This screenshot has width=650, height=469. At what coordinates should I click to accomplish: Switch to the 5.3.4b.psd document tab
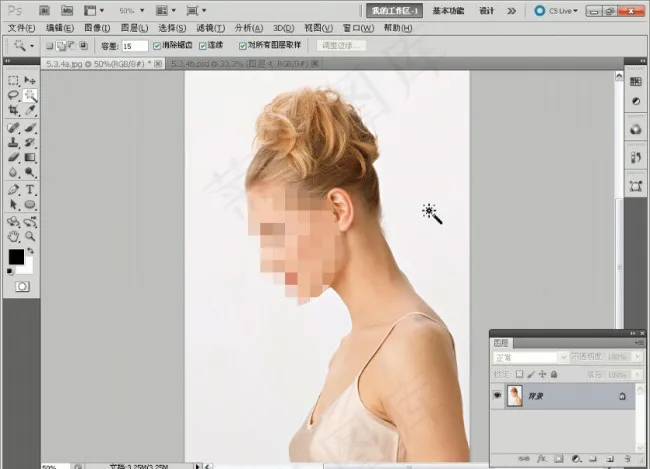(215, 63)
